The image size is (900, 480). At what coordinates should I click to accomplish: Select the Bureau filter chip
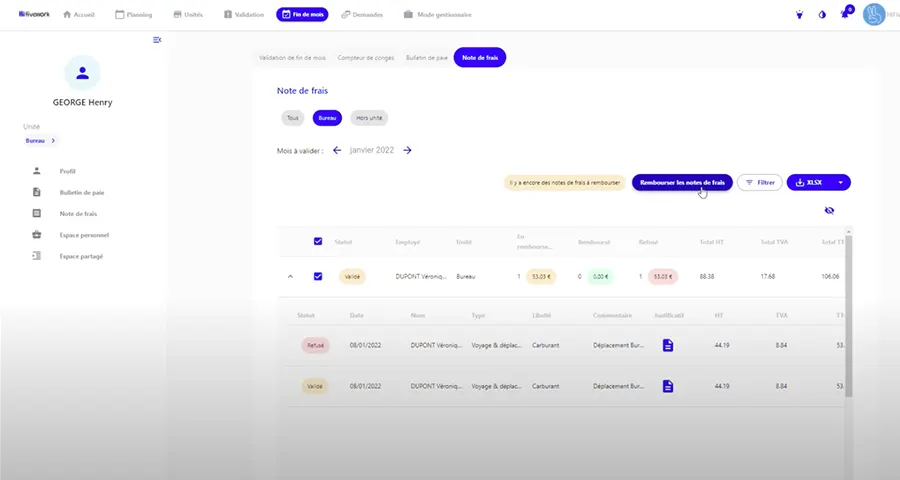(327, 118)
